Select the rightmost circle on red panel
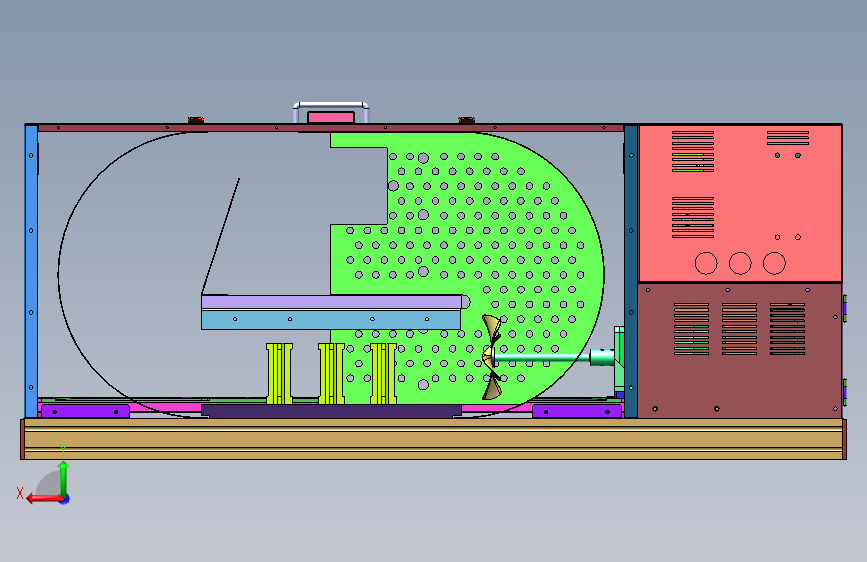Screen dimensions: 867x562 [x=774, y=263]
